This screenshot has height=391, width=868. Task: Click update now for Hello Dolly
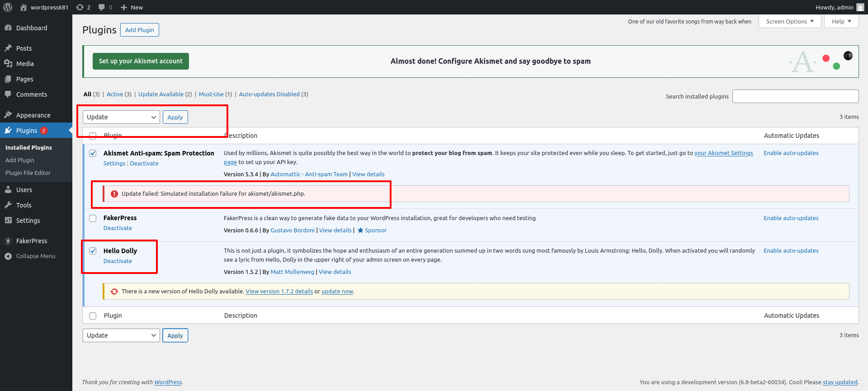coord(337,292)
